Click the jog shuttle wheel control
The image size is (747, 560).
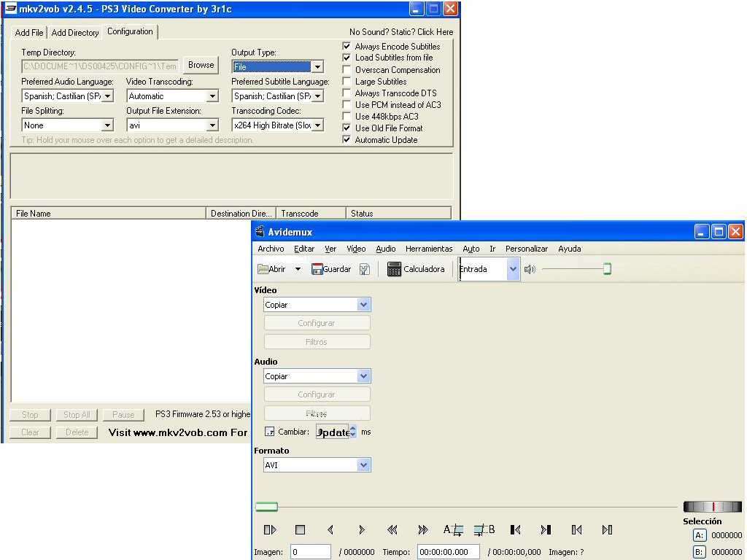713,507
